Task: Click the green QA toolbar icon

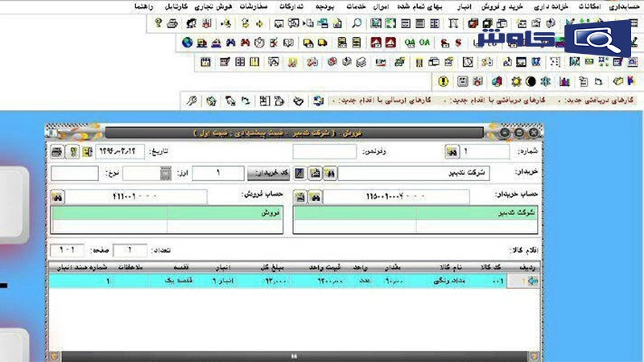Action: (x=410, y=43)
